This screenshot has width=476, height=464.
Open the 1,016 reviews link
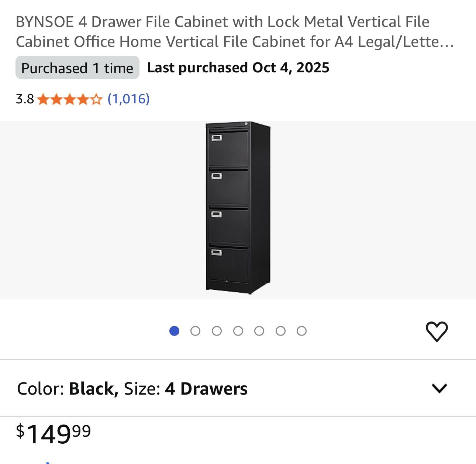coord(128,99)
